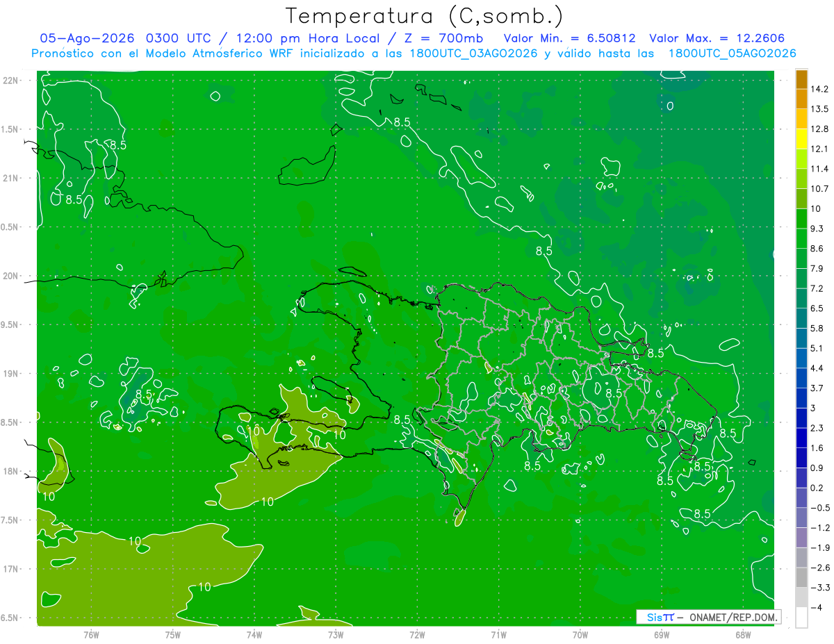Click the 17N latitude tick label

pyautogui.click(x=10, y=569)
